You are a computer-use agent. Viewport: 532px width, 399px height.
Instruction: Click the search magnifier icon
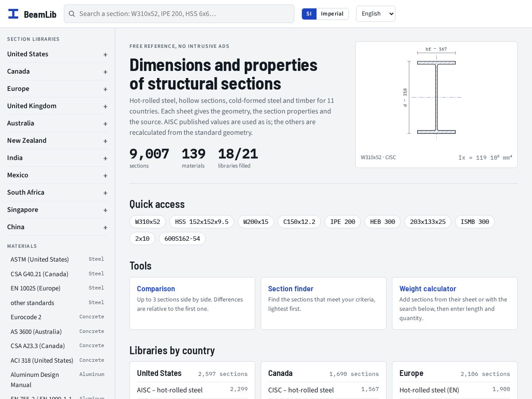(x=72, y=14)
